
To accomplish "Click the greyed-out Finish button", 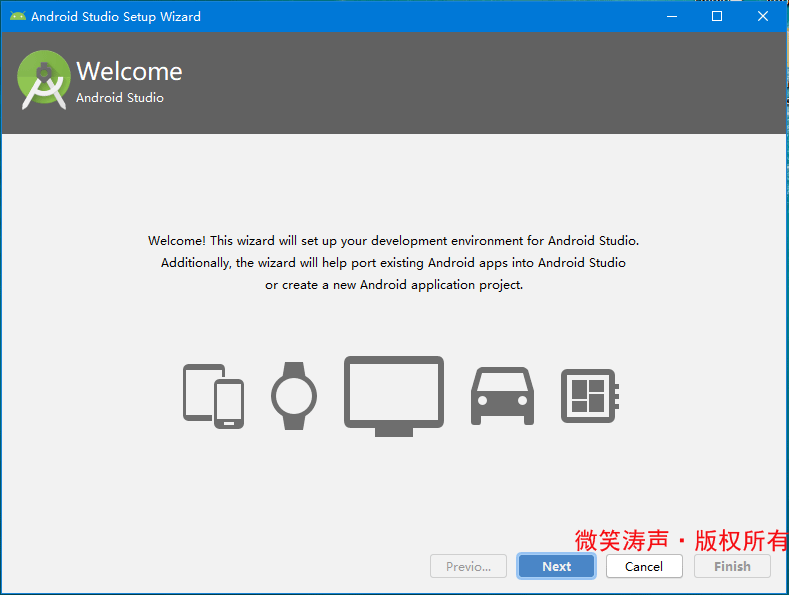I will [x=732, y=566].
